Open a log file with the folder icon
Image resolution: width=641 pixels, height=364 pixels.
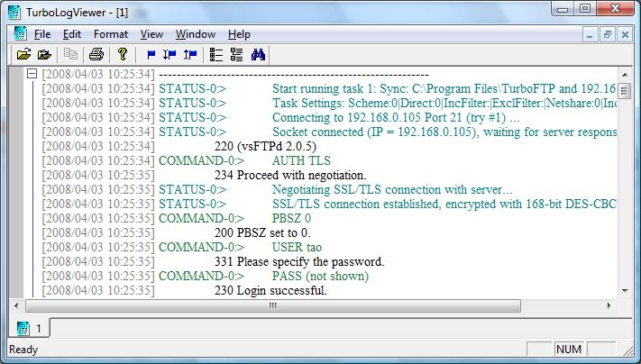coord(23,54)
